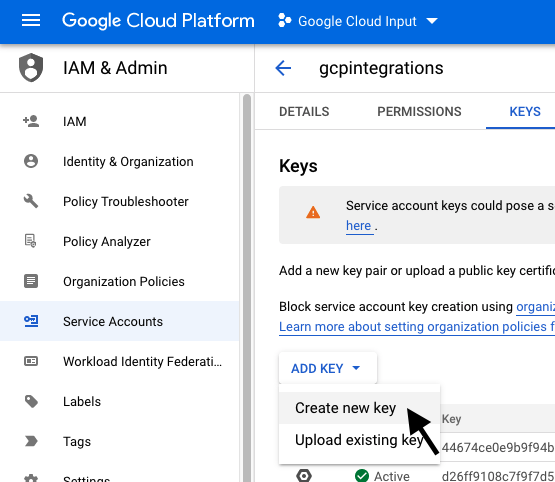Click the orange warning triangle icon
555x482 pixels.
point(313,212)
